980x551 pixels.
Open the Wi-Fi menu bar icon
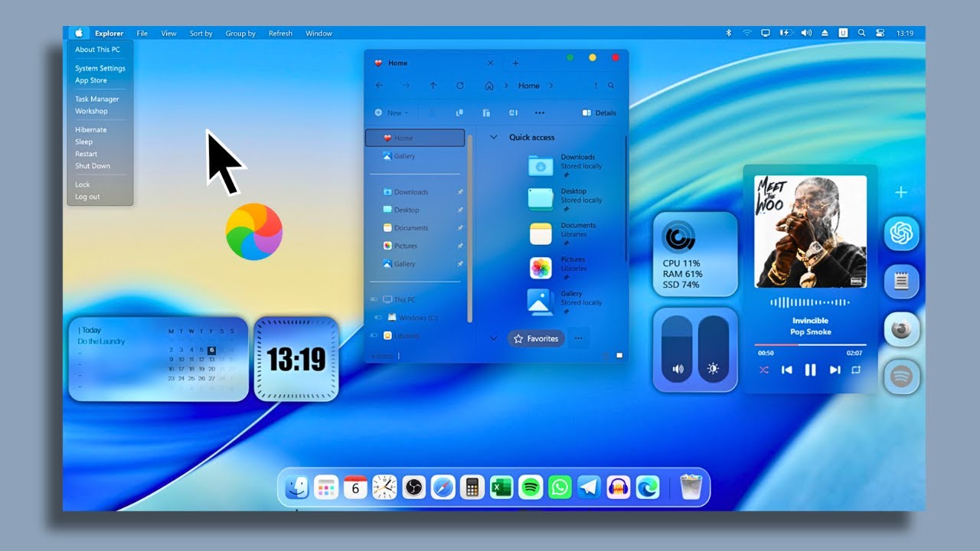746,33
